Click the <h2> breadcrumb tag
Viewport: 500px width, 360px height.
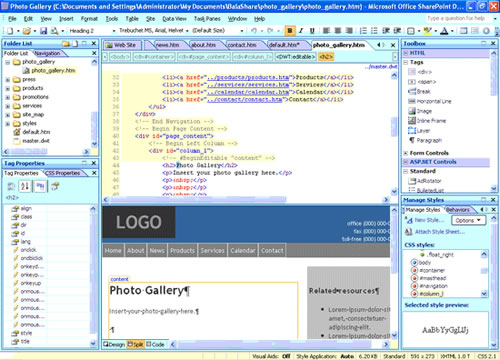(x=326, y=57)
